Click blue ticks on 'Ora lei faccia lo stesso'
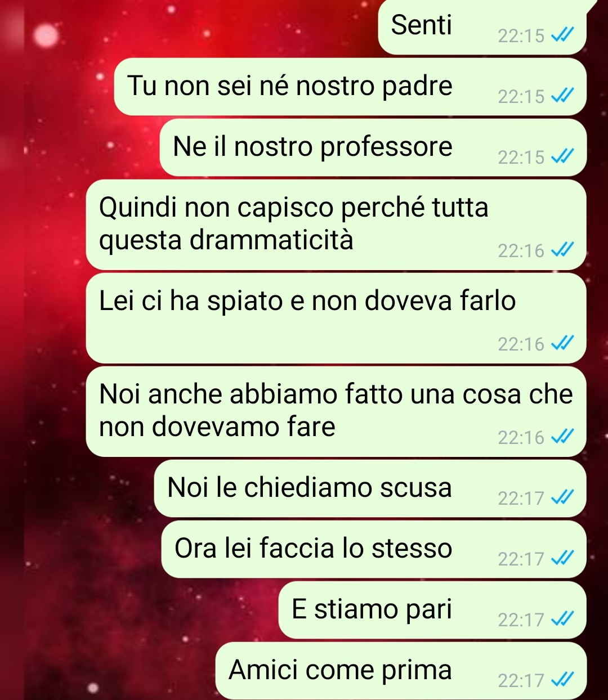The image size is (608, 700). [x=562, y=558]
